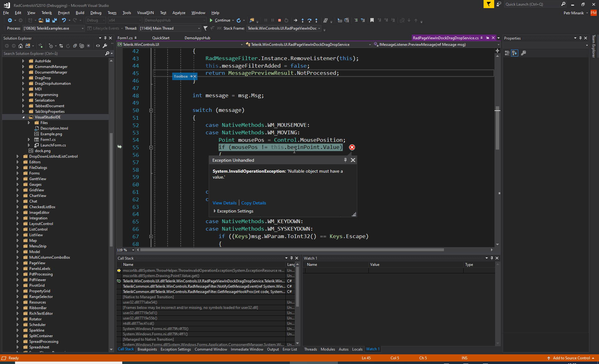Switch to the Form1.cs editor tab
The height and width of the screenshot is (364, 599).
pos(125,38)
